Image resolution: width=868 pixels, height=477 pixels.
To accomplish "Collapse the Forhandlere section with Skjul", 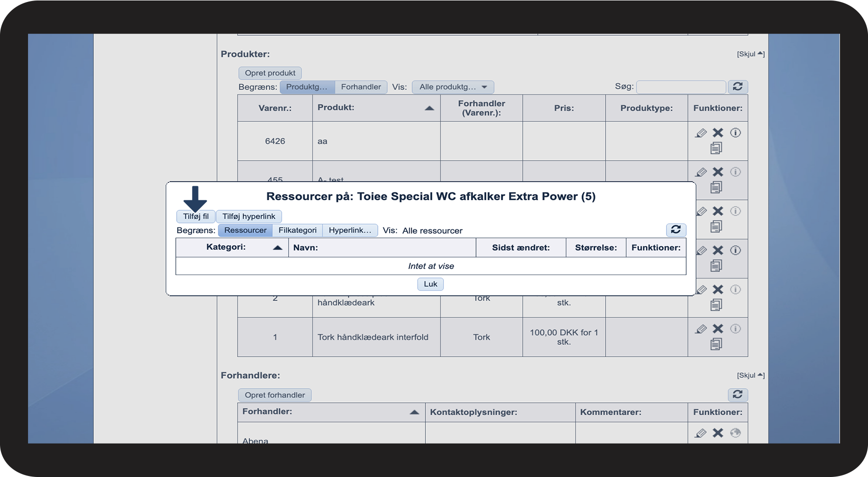I will pyautogui.click(x=750, y=375).
